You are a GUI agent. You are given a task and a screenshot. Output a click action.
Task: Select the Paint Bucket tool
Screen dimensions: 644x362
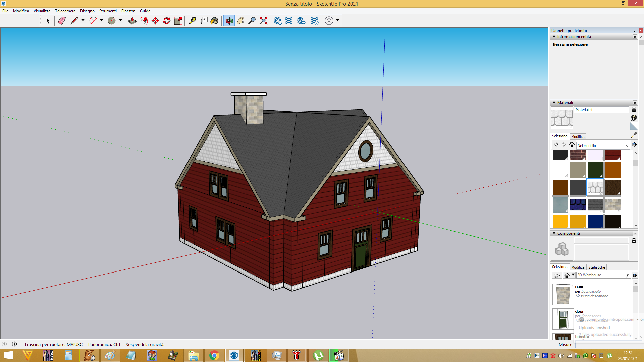pyautogui.click(x=215, y=21)
